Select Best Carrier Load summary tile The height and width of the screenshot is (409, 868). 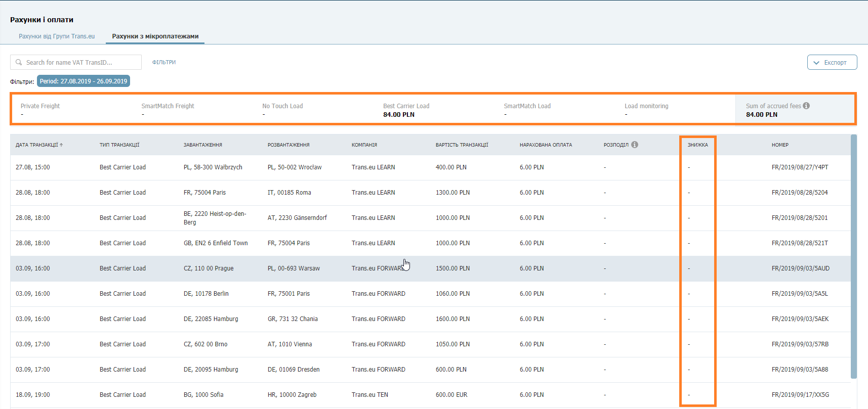[x=406, y=110]
